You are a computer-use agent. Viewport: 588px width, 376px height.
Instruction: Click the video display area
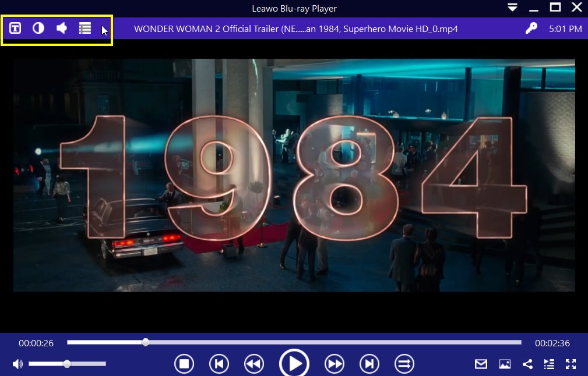click(x=294, y=175)
